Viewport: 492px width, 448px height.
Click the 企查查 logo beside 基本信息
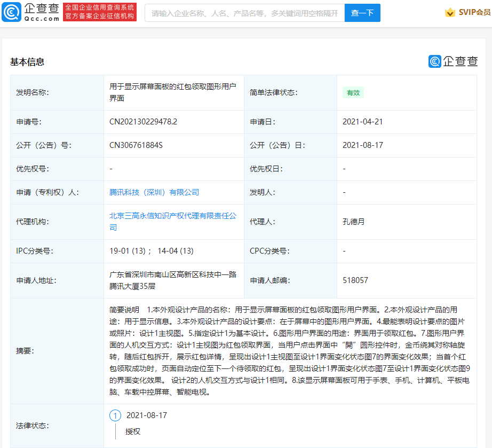tap(453, 61)
